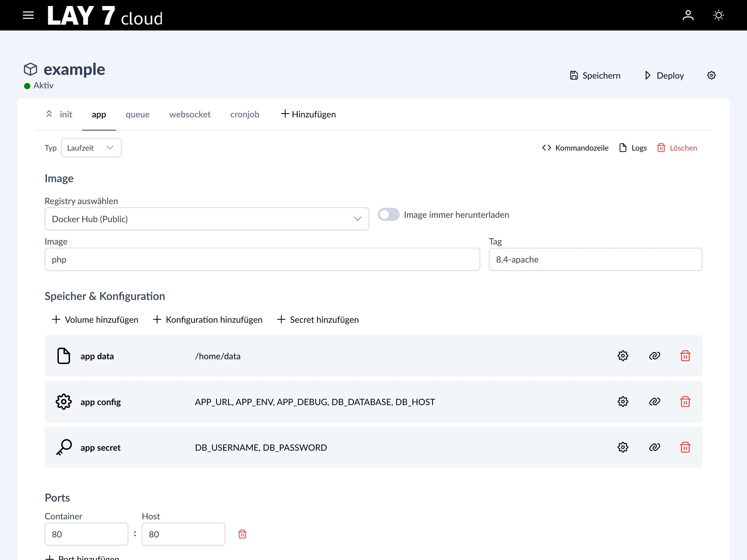Remove the 80:80 port mapping via trash icon
Screen dimensions: 747x560
click(242, 534)
